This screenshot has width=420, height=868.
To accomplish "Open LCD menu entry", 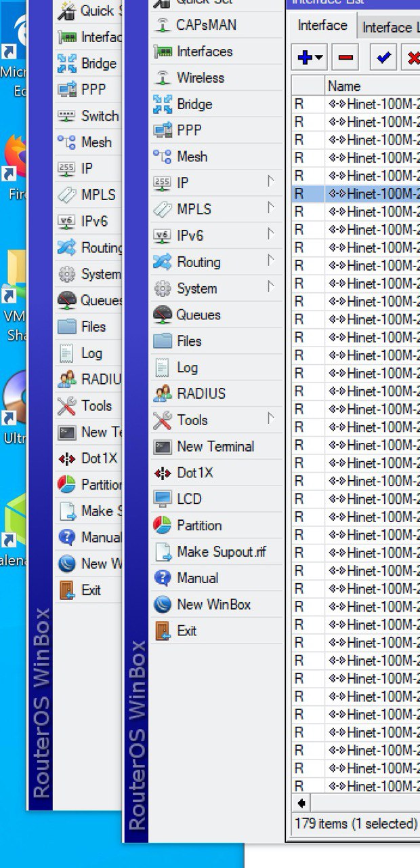I will coord(217,499).
